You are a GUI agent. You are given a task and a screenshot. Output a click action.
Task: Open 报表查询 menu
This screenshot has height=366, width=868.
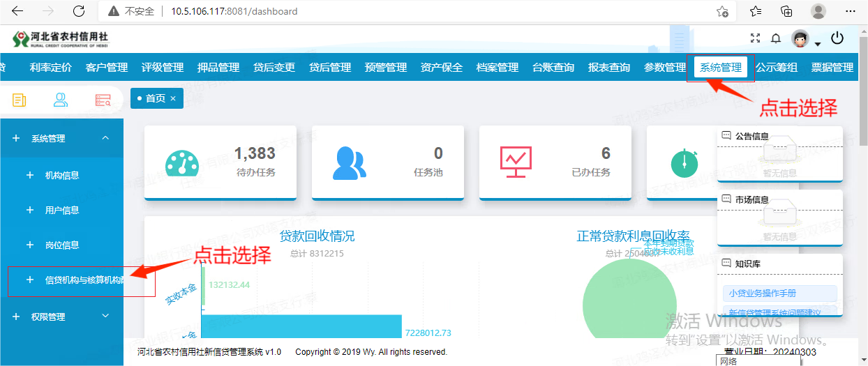tap(609, 68)
